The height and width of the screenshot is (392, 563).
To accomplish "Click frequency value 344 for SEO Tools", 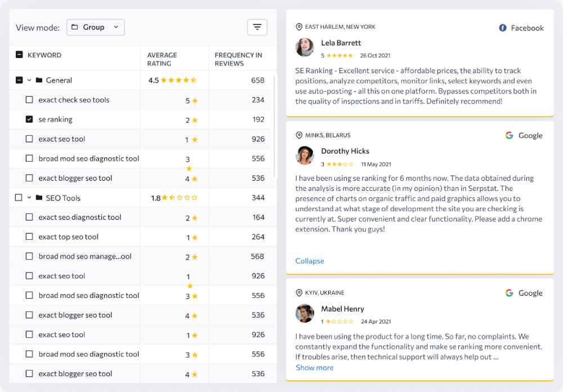I will (x=258, y=198).
